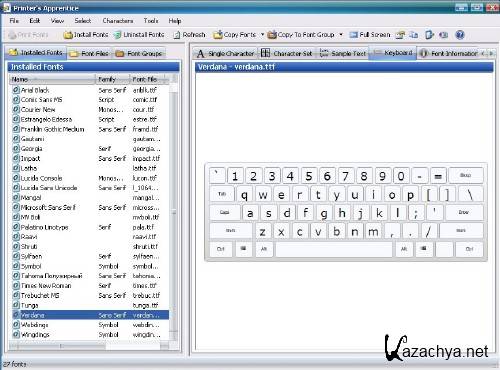
Task: Click the Install Fonts toolbar button
Action: (x=86, y=35)
